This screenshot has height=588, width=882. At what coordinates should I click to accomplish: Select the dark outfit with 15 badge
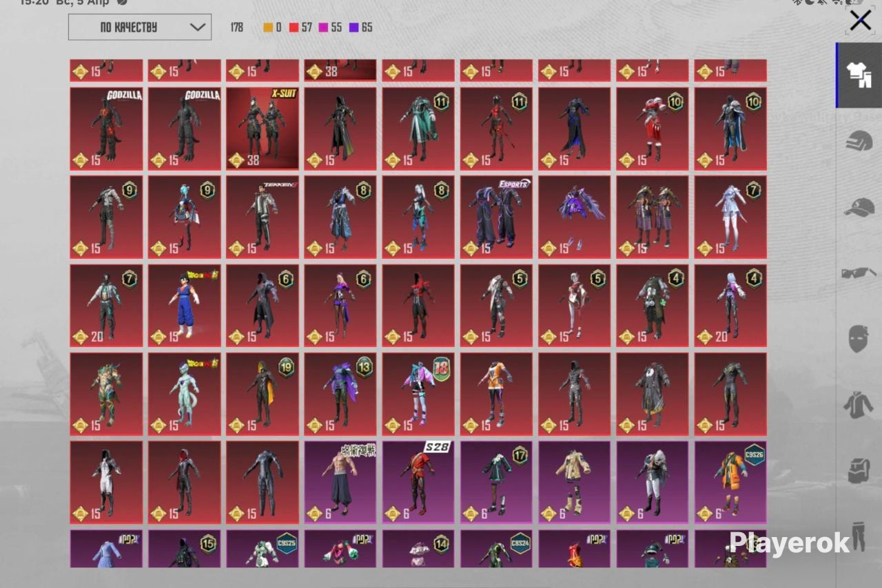pyautogui.click(x=185, y=549)
